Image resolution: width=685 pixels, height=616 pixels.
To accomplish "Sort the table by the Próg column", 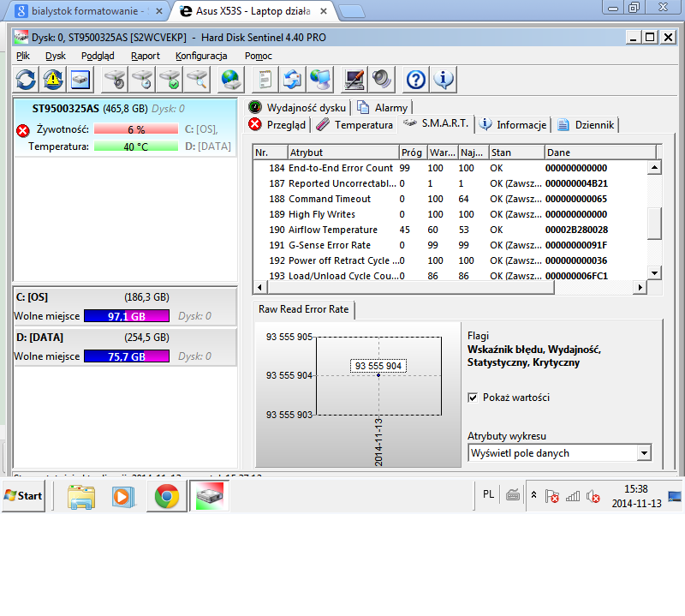I will tap(413, 153).
